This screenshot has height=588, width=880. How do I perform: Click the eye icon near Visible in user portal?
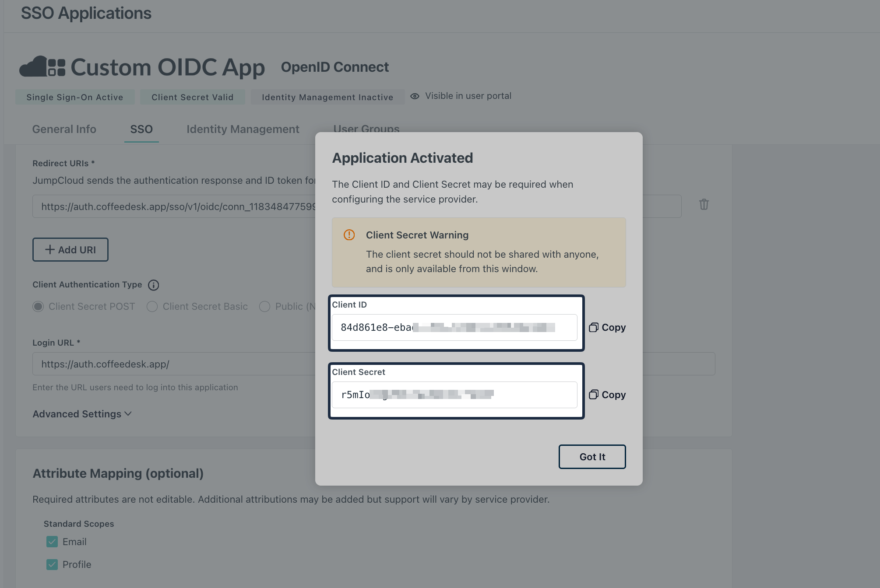point(414,96)
